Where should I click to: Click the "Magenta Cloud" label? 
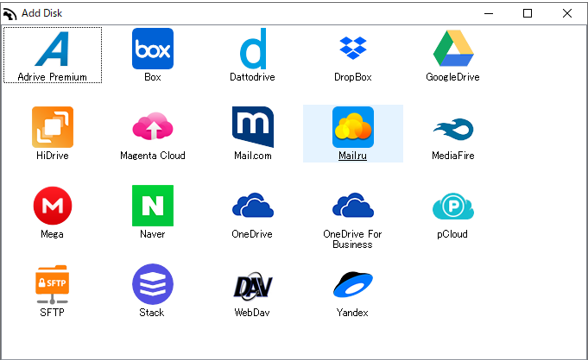153,155
